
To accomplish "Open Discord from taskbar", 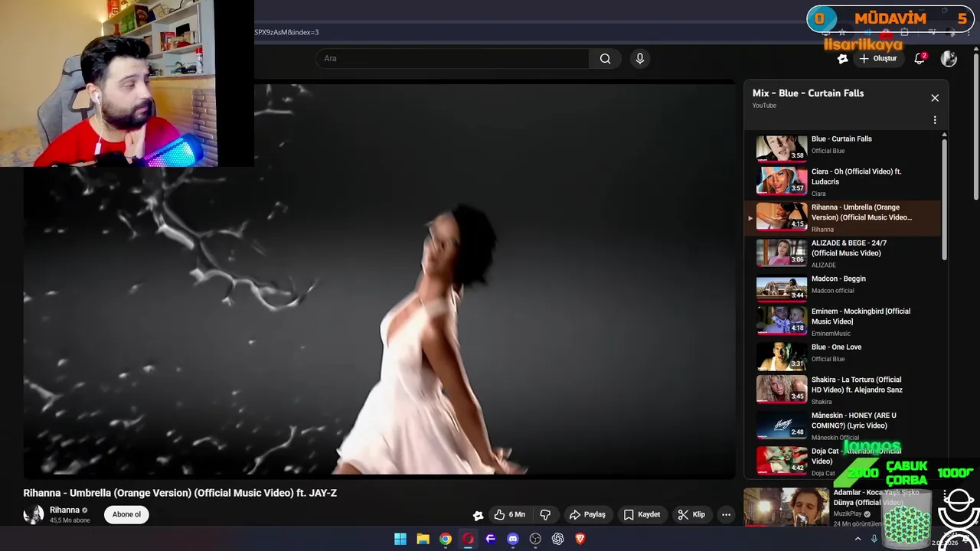I will pos(513,539).
